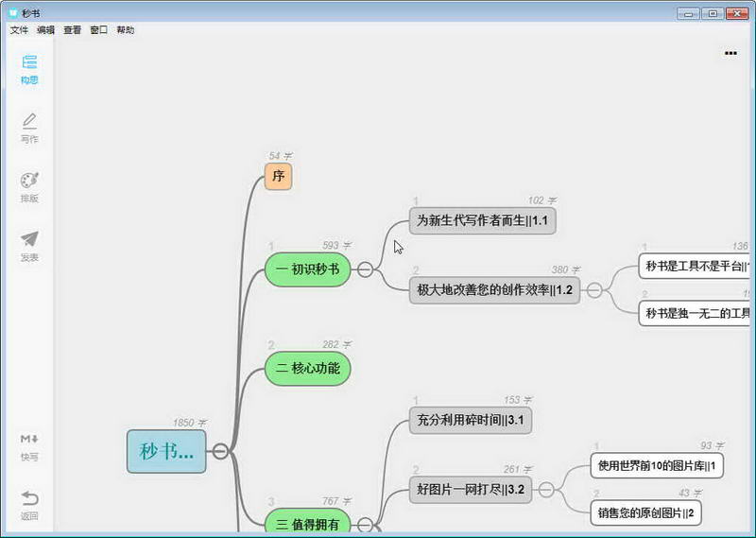Click the 282 字 word count

(x=337, y=344)
